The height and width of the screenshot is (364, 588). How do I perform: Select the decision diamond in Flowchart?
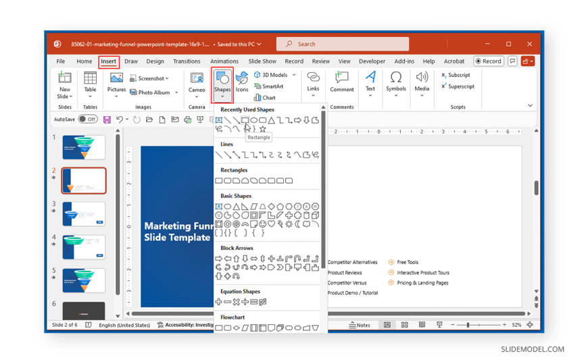[237, 328]
